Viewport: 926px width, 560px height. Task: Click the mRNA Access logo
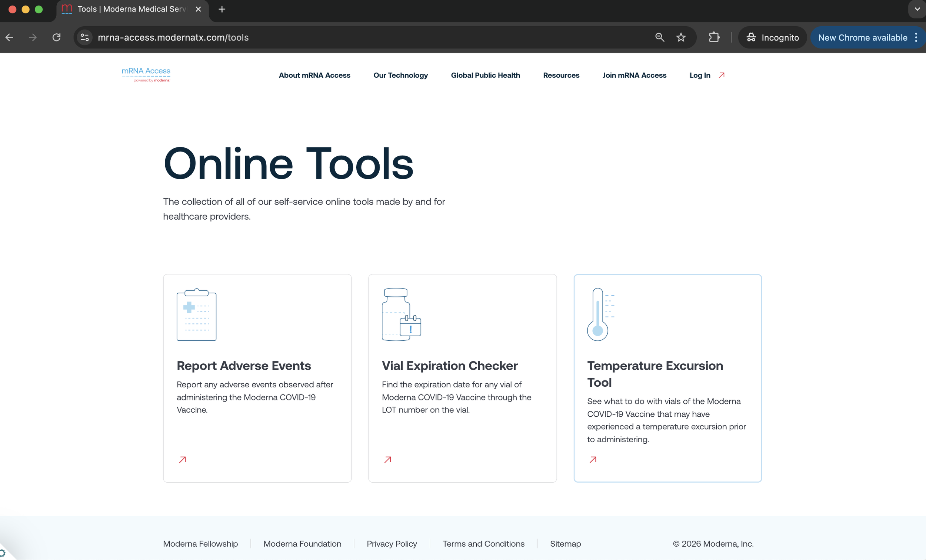click(146, 74)
